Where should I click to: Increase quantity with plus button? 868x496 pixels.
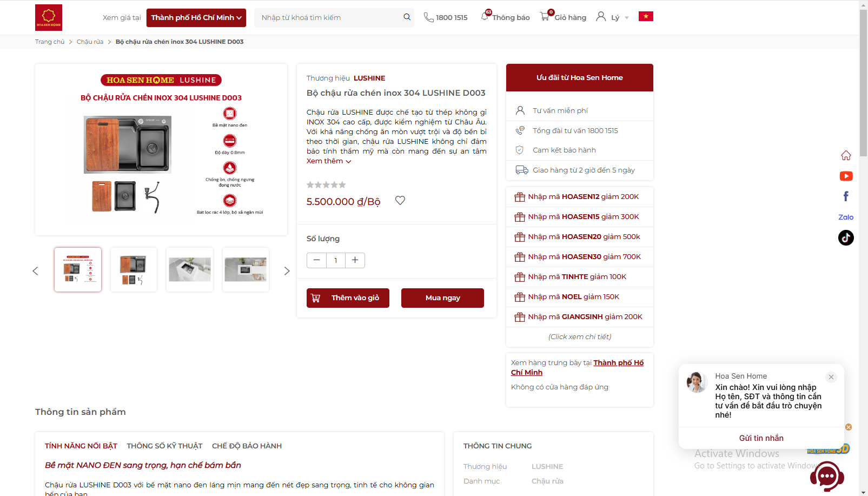(x=355, y=260)
